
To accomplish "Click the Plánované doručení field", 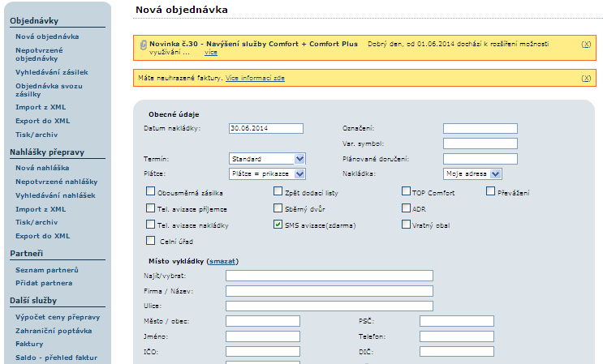I will point(480,159).
